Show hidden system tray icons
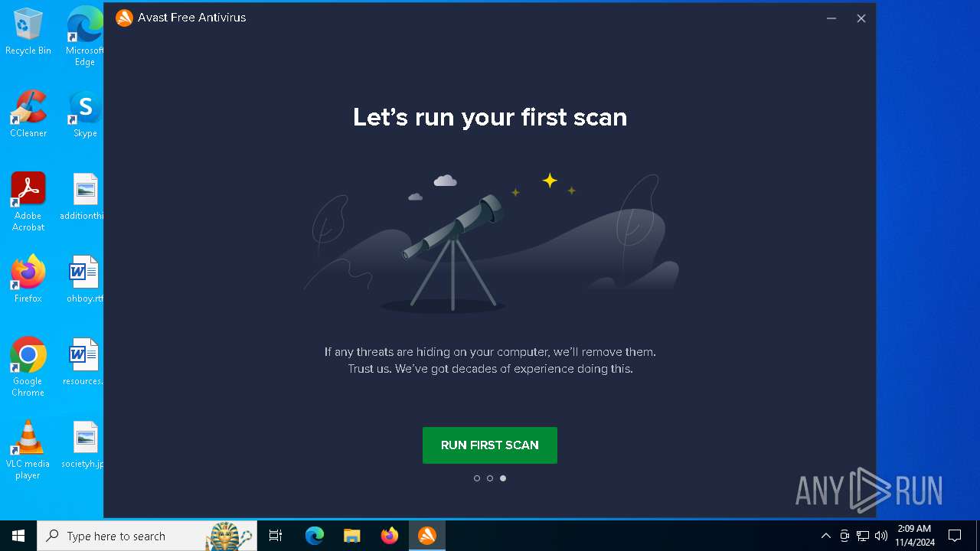Viewport: 980px width, 551px height. point(825,536)
